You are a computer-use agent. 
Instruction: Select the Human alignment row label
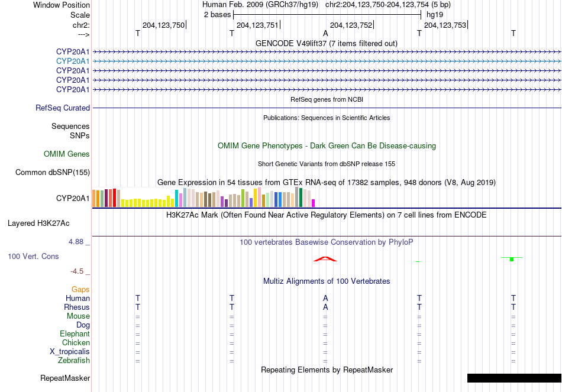77,299
